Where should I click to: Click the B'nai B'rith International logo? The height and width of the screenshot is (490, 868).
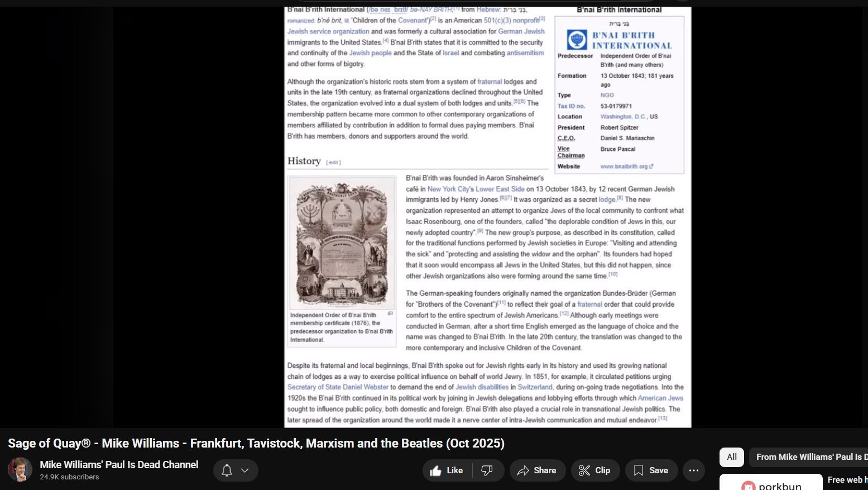click(618, 40)
